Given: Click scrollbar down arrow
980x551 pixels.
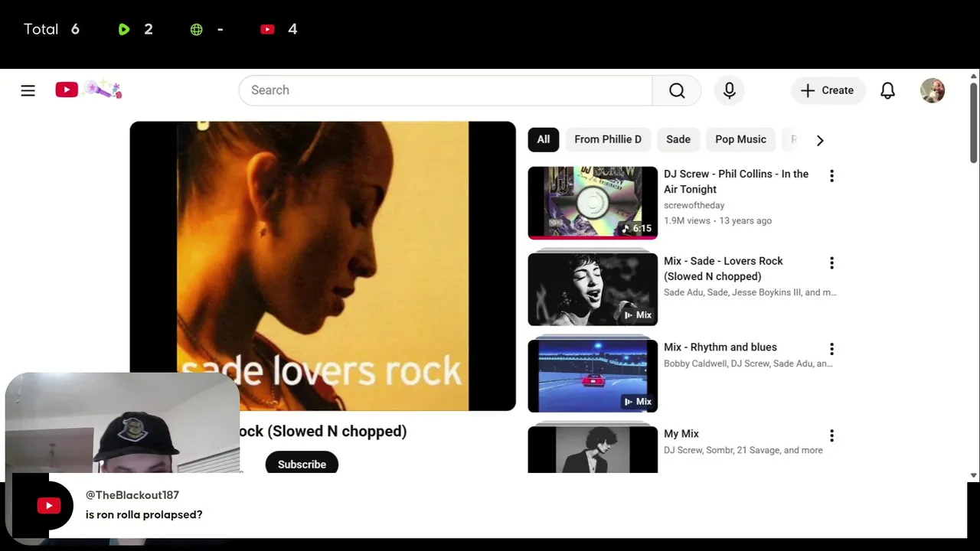Looking at the screenshot, I should point(974,475).
